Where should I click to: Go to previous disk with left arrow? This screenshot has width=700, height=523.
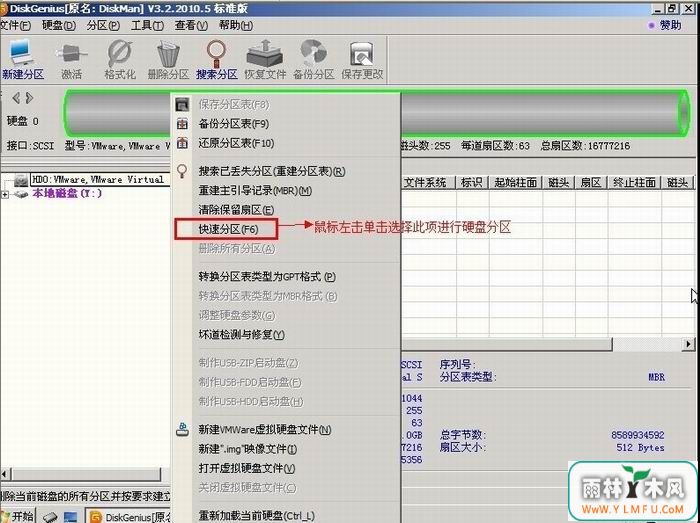16,98
